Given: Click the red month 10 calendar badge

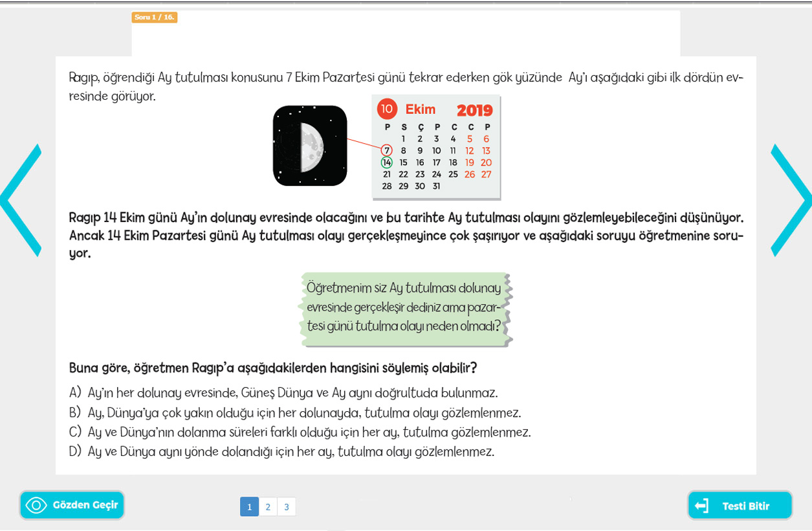Looking at the screenshot, I should click(387, 109).
